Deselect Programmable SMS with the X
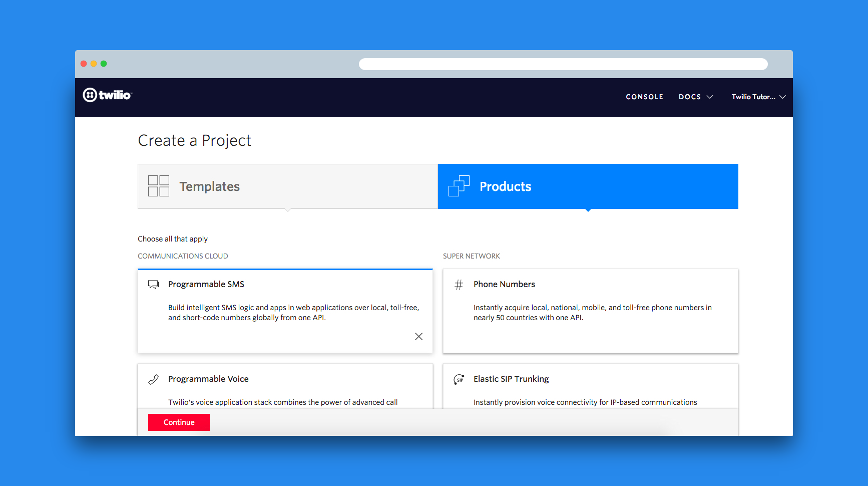Screen dimensions: 868x486 (x=419, y=337)
